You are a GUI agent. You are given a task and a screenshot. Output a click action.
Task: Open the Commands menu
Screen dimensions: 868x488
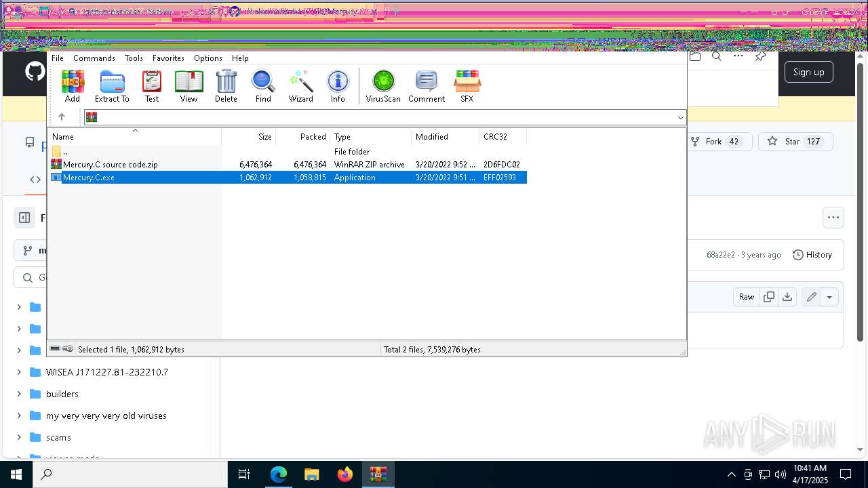(94, 58)
